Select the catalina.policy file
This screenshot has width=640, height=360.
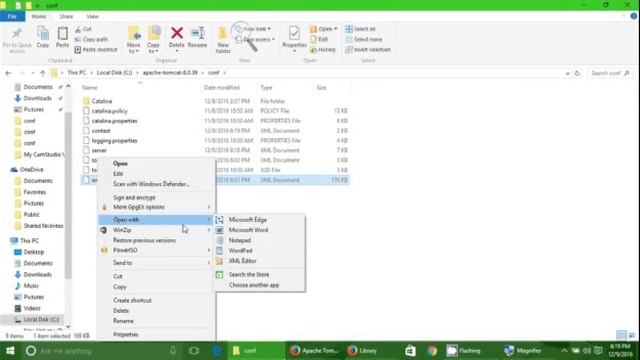pyautogui.click(x=109, y=111)
